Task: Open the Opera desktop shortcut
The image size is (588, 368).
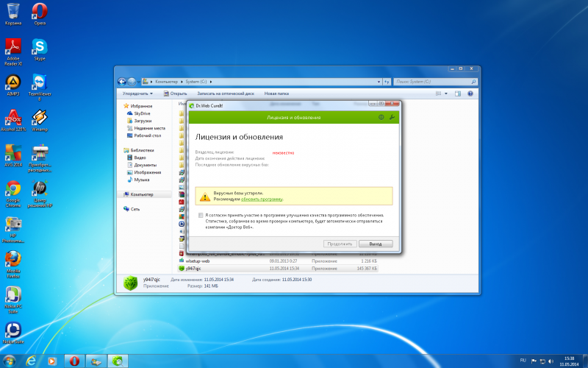Action: point(40,14)
